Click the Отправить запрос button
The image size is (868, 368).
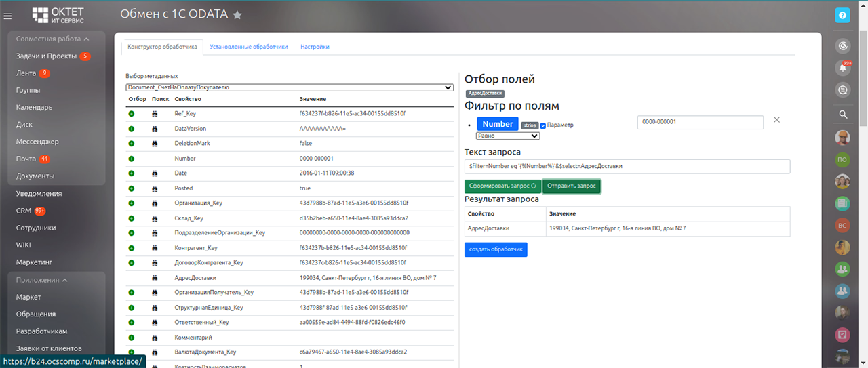tap(571, 186)
